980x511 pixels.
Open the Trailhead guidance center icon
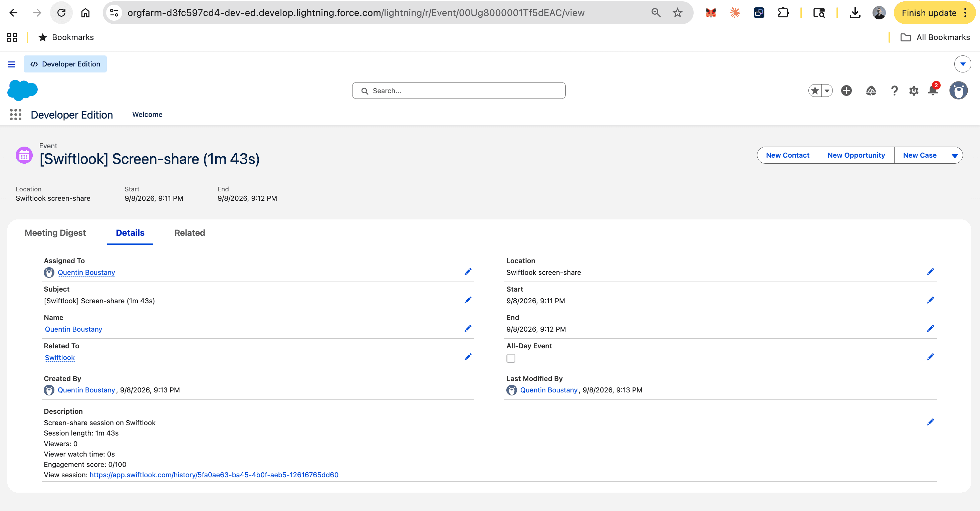[x=871, y=91]
